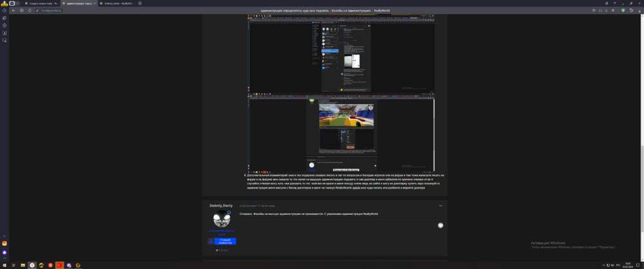Screen dimensions: 644x269
Task: Open the bookmarks icon in left sidebar
Action: (5, 33)
